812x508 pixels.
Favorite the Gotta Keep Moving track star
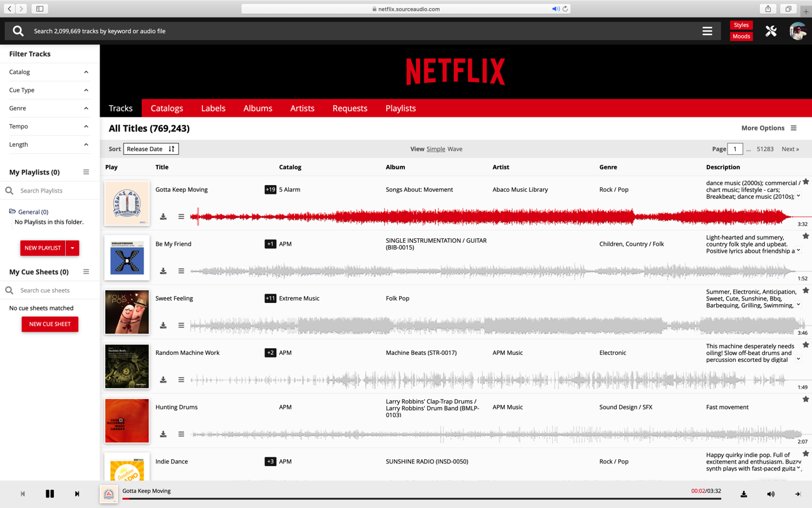(806, 182)
